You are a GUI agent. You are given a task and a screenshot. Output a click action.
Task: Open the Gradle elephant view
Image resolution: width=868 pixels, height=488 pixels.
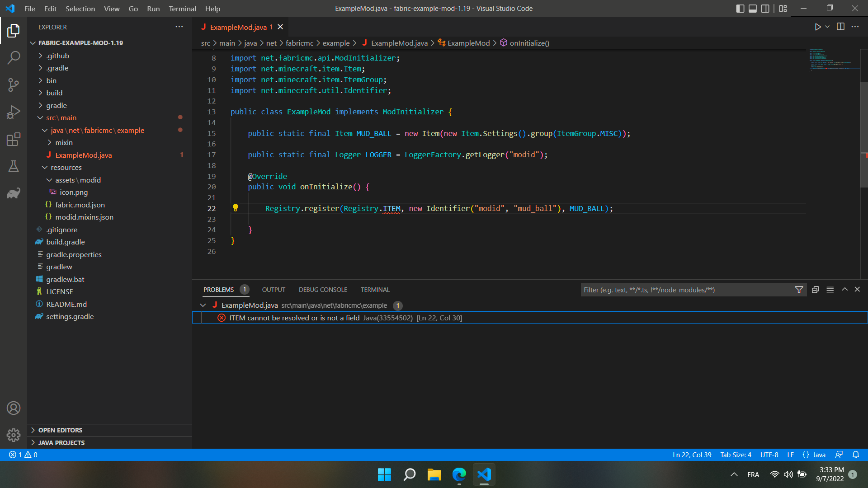[14, 193]
